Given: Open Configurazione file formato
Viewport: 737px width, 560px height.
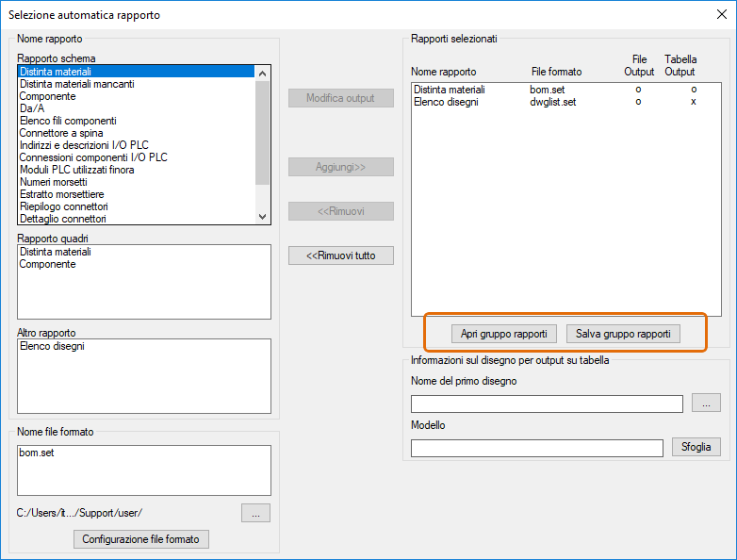Looking at the screenshot, I should [x=141, y=539].
